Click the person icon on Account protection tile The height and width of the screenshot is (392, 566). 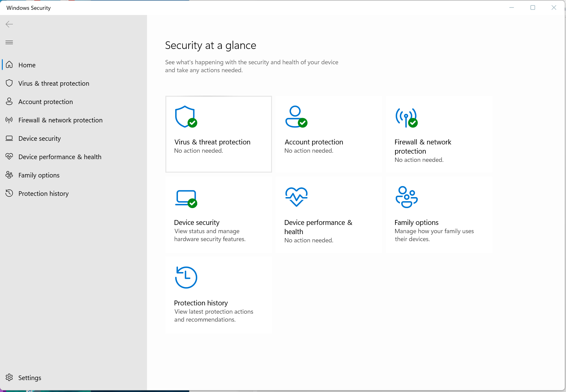tap(296, 117)
